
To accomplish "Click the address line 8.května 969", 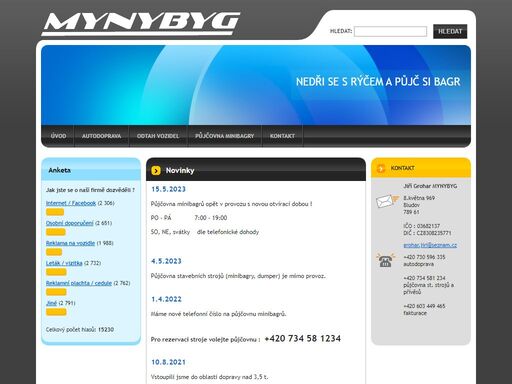I will [419, 198].
